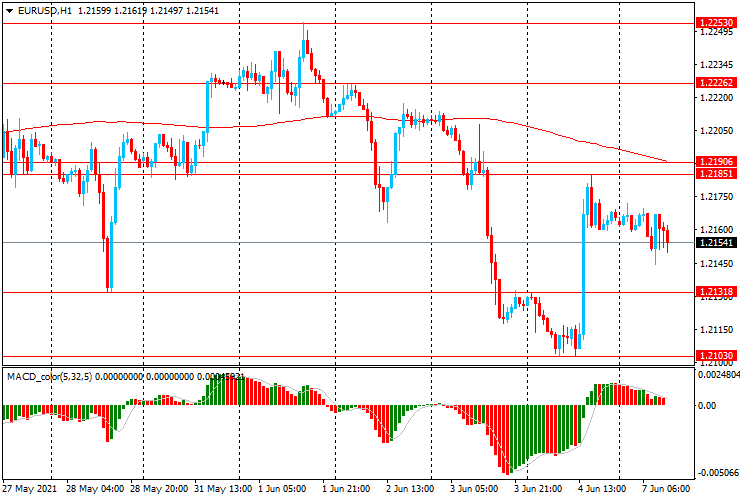Image resolution: width=740 pixels, height=500 pixels.
Task: Select the black current price label 1.21541
Action: tap(716, 243)
